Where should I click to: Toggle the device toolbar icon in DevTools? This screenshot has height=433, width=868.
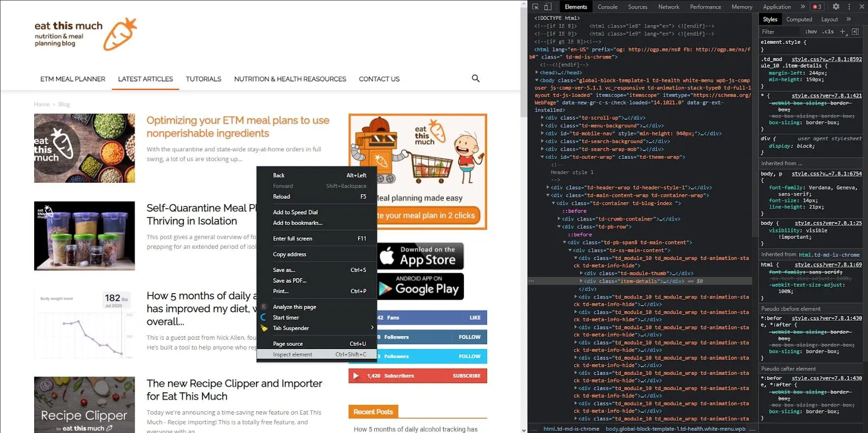pos(548,7)
